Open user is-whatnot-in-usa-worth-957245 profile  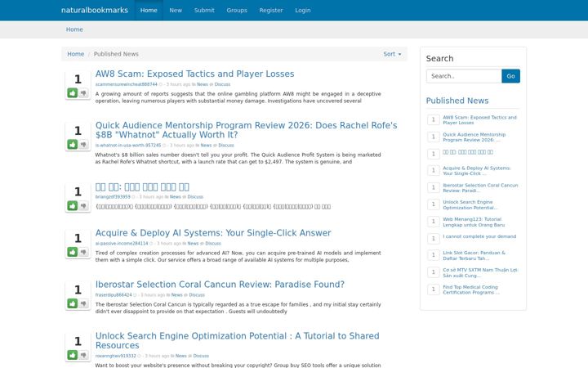pyautogui.click(x=128, y=146)
